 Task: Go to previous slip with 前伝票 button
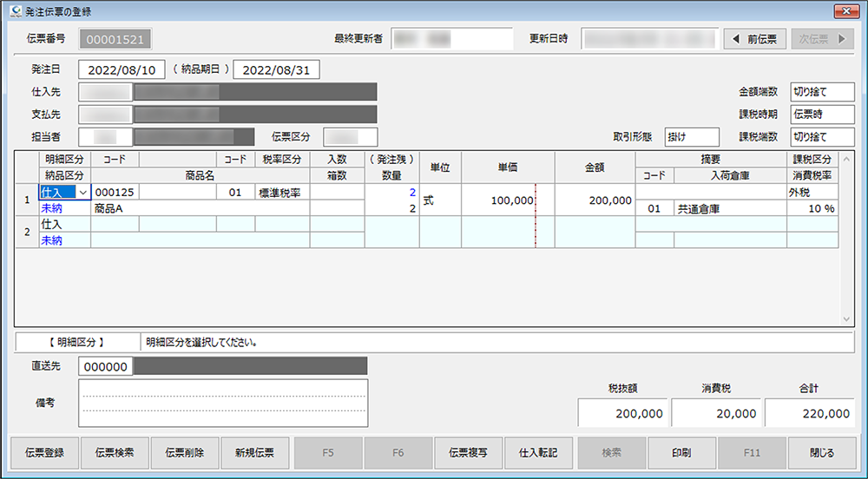[755, 39]
